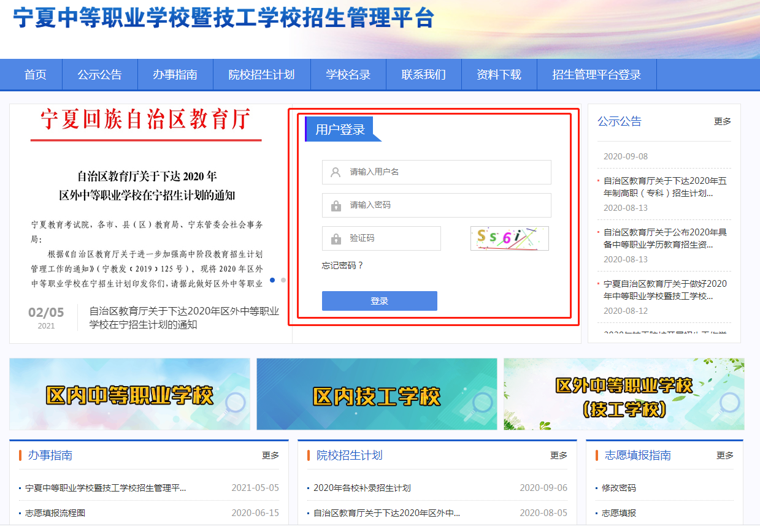Open the 办事指南 navigation item
Image resolution: width=760 pixels, height=532 pixels.
click(x=175, y=75)
